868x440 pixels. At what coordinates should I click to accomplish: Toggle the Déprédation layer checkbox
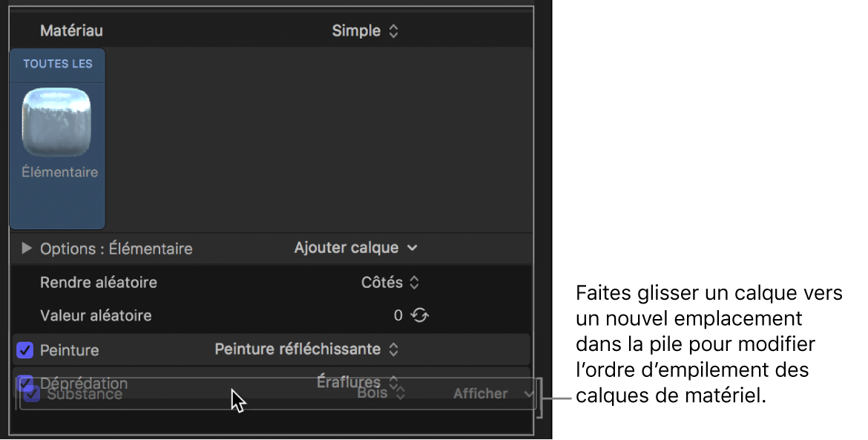24,383
